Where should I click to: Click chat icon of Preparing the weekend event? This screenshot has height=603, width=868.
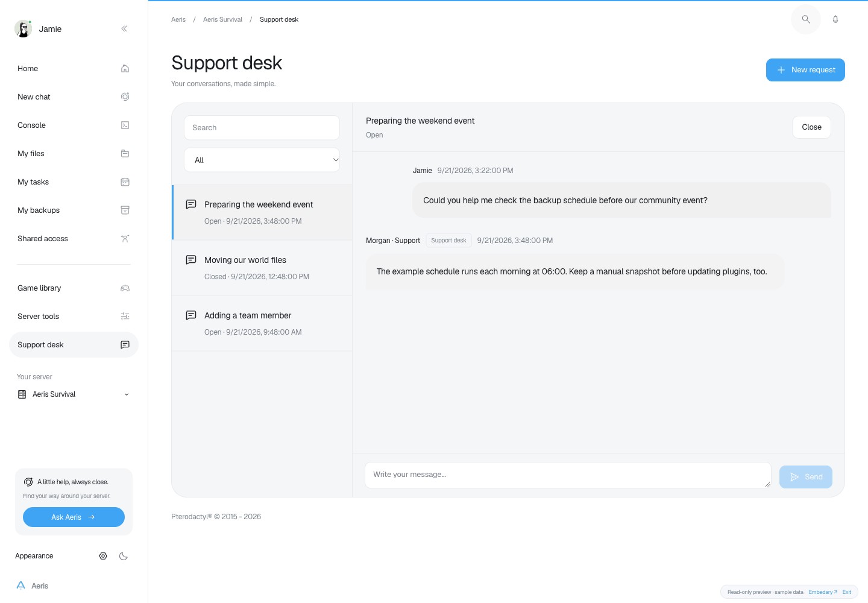[191, 204]
